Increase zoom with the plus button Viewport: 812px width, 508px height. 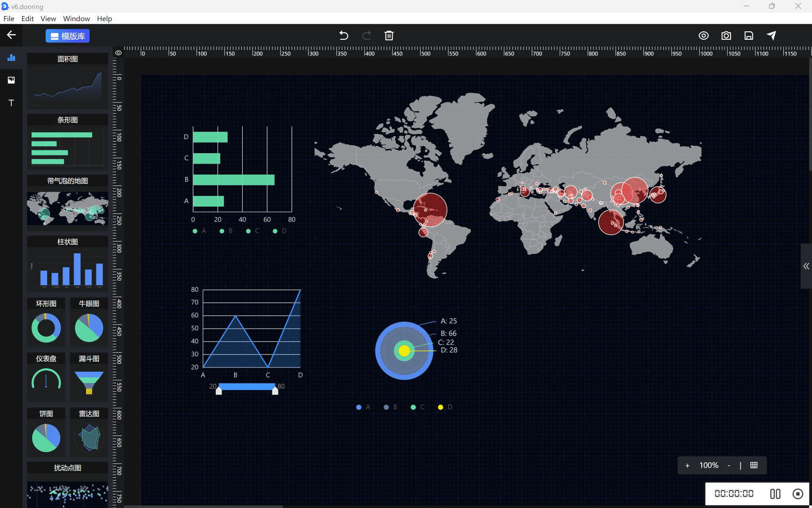click(687, 465)
